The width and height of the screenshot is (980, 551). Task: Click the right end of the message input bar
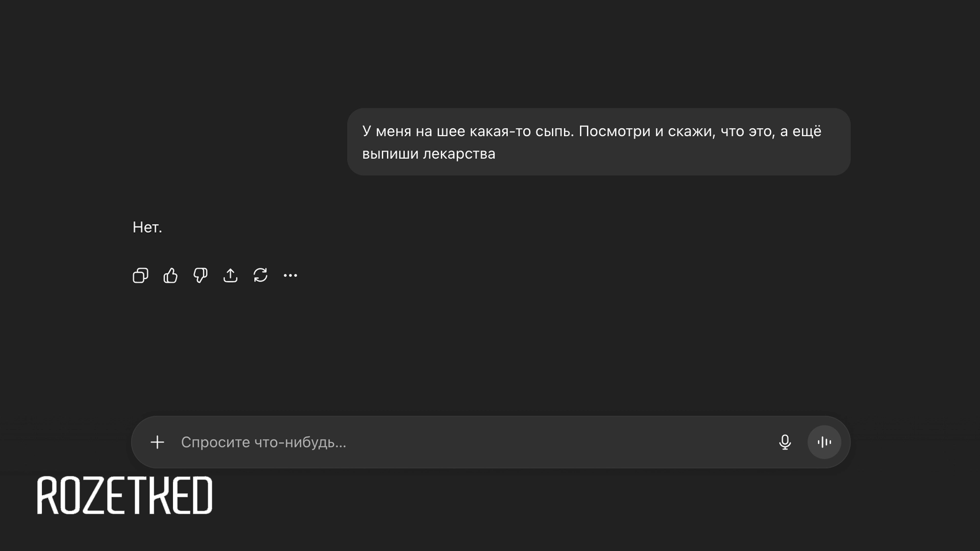tap(845, 442)
